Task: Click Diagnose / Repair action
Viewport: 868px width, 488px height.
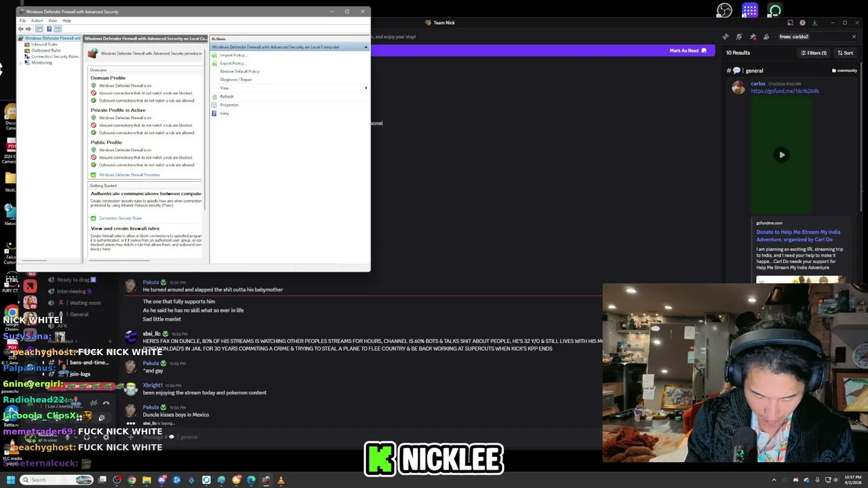Action: click(236, 79)
